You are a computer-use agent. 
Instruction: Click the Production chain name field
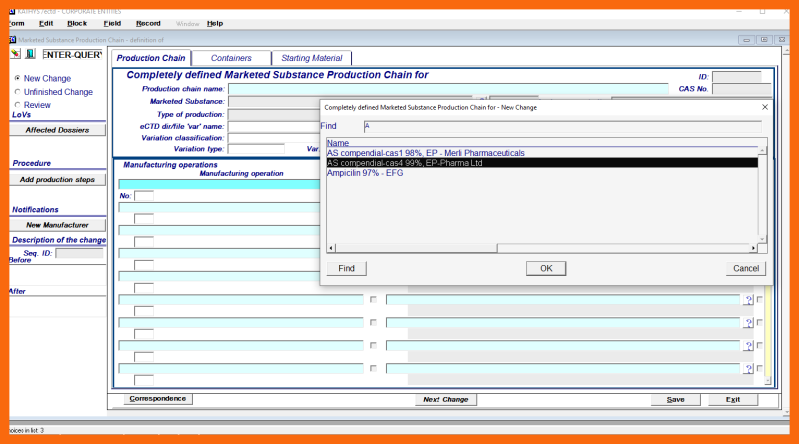[448, 89]
